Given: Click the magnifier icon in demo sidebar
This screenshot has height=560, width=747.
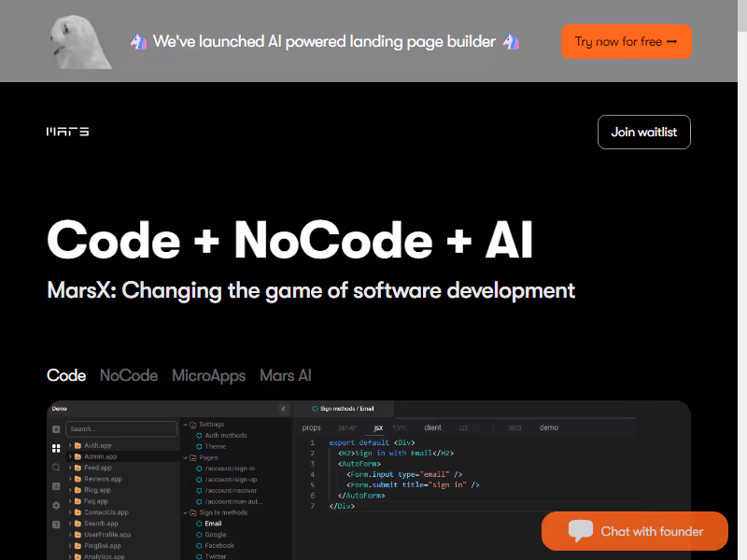Looking at the screenshot, I should pyautogui.click(x=56, y=468).
